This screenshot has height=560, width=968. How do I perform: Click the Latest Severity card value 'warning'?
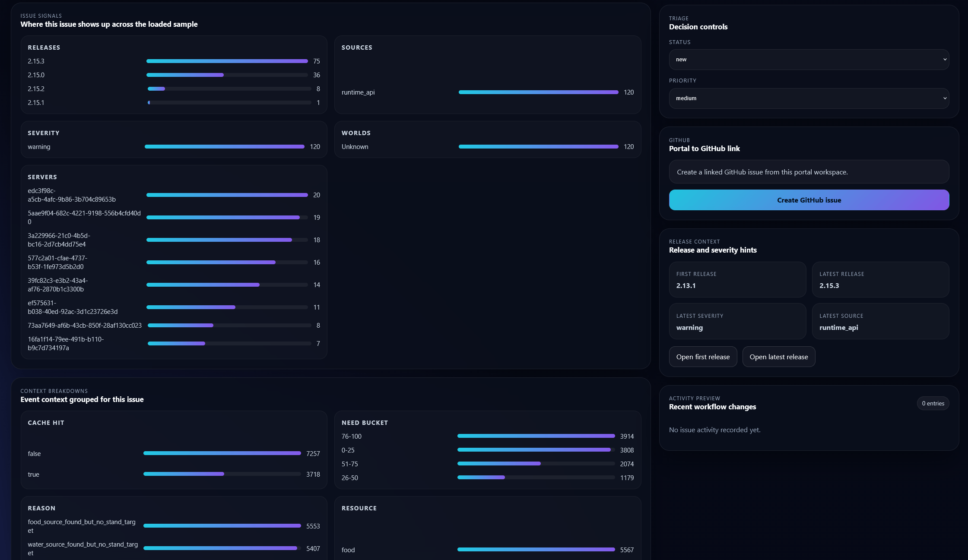689,328
